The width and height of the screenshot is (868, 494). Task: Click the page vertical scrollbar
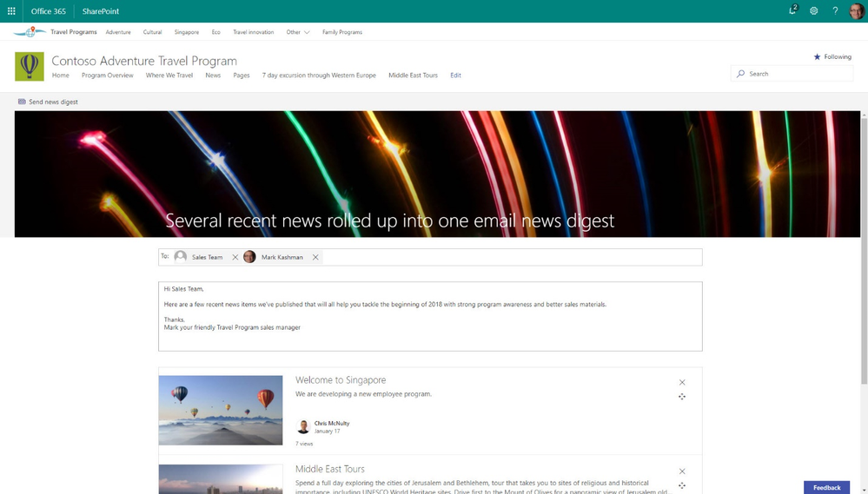[865, 249]
